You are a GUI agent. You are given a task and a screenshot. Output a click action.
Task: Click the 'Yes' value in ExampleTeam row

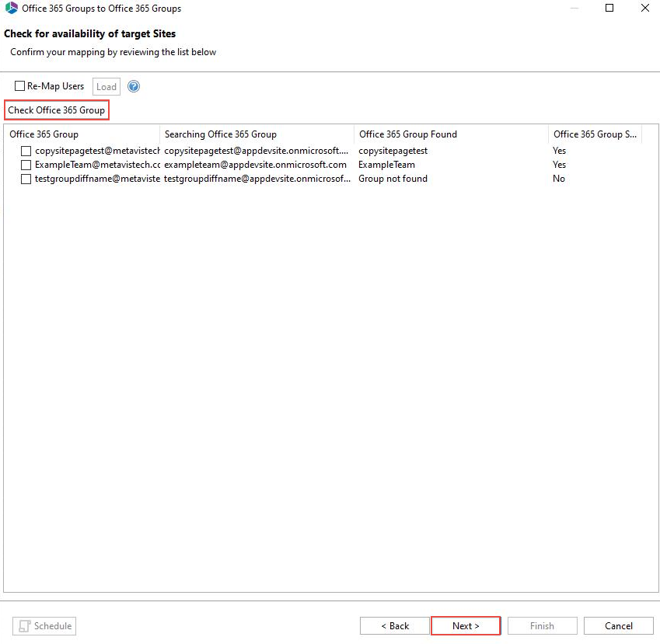(x=559, y=165)
